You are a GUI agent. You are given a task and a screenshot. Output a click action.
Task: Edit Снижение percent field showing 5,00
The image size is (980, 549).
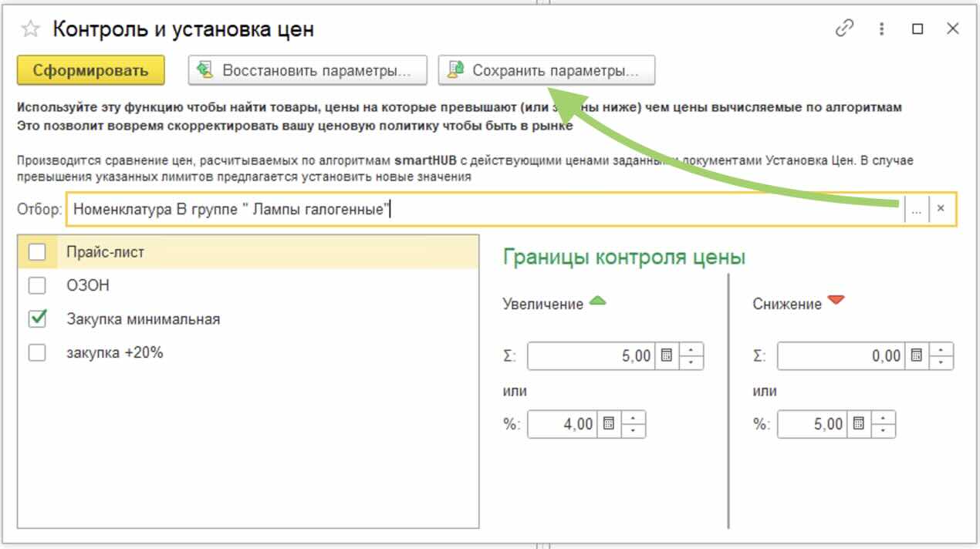[x=813, y=424]
